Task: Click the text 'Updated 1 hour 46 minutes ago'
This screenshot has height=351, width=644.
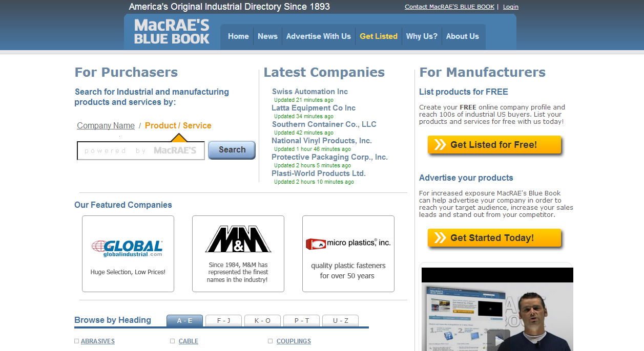Action: 313,149
